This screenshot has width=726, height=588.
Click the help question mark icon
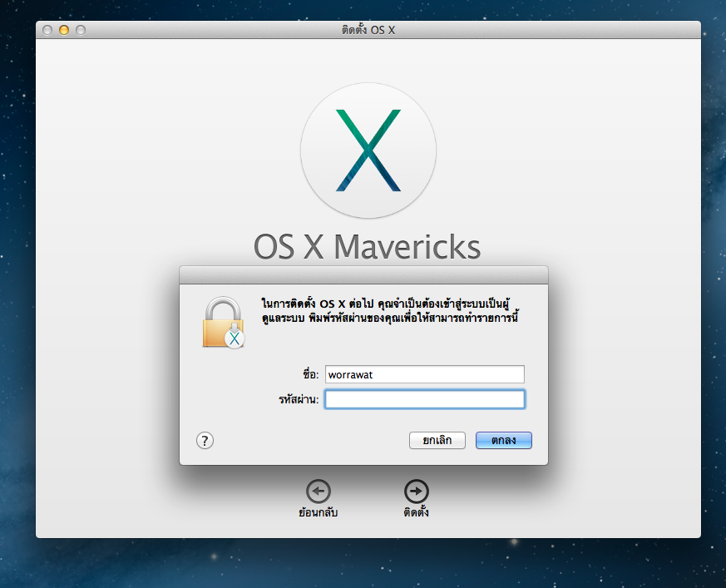(205, 440)
